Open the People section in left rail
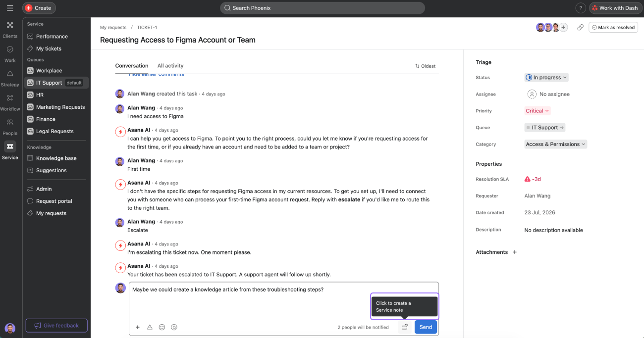 pos(10,126)
